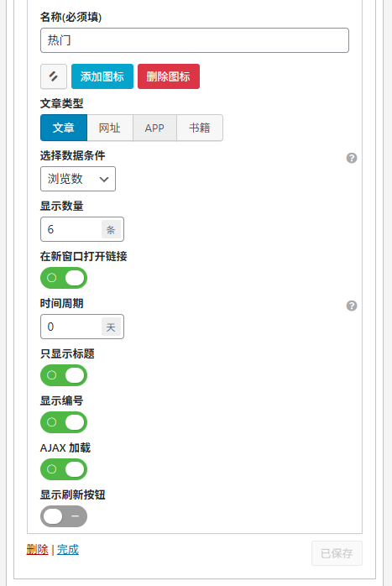Click help icon beside 时间周期
Viewport: 392px width, 586px height.
pyautogui.click(x=351, y=306)
